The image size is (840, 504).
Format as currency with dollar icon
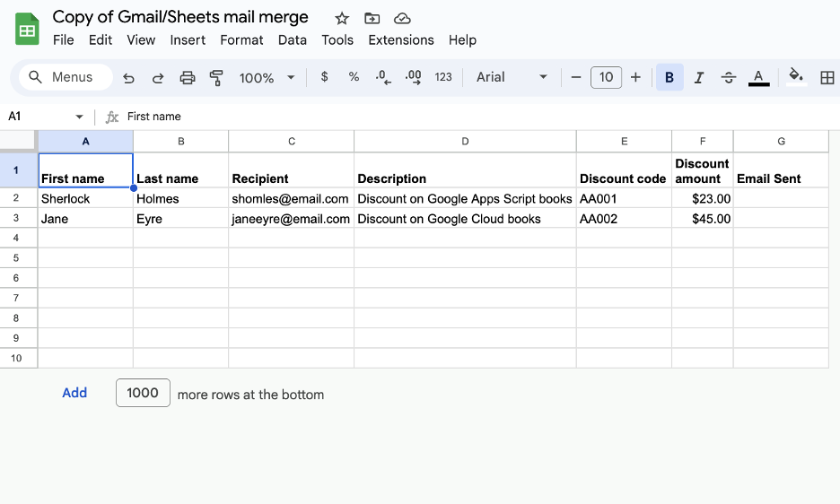pos(324,77)
